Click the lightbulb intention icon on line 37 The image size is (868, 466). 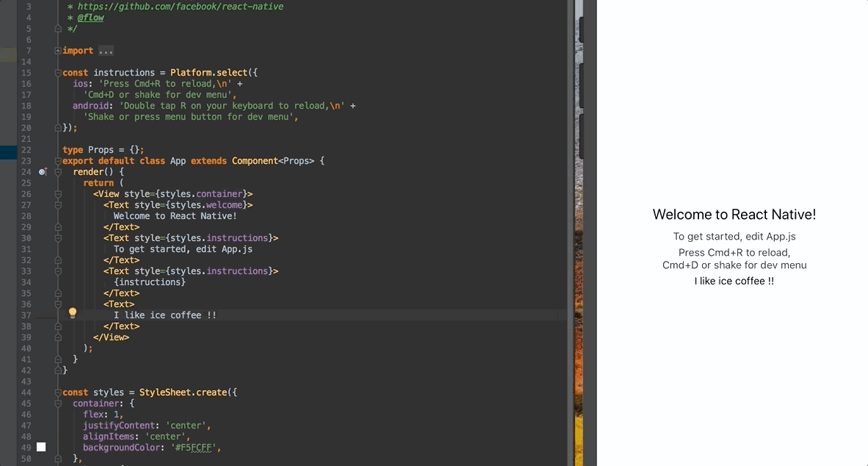(73, 313)
